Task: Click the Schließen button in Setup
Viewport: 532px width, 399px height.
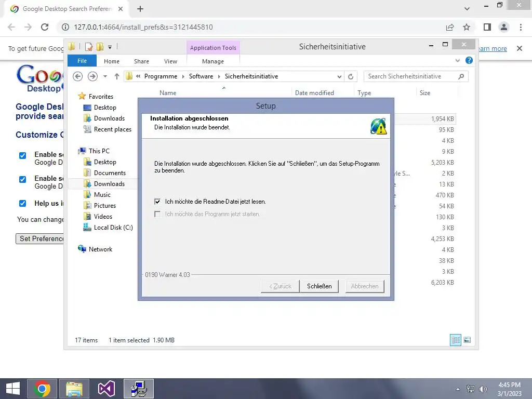Action: click(319, 286)
